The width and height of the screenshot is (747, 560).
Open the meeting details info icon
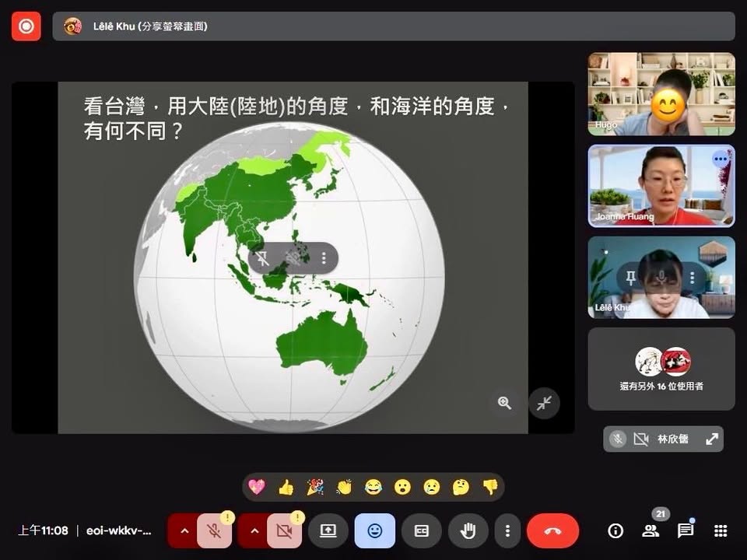click(x=615, y=530)
